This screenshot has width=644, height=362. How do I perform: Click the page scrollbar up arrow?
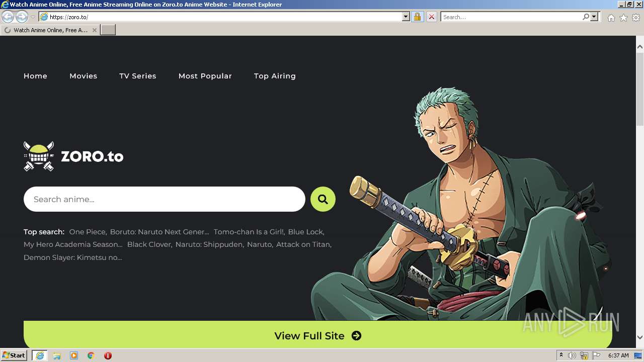640,47
